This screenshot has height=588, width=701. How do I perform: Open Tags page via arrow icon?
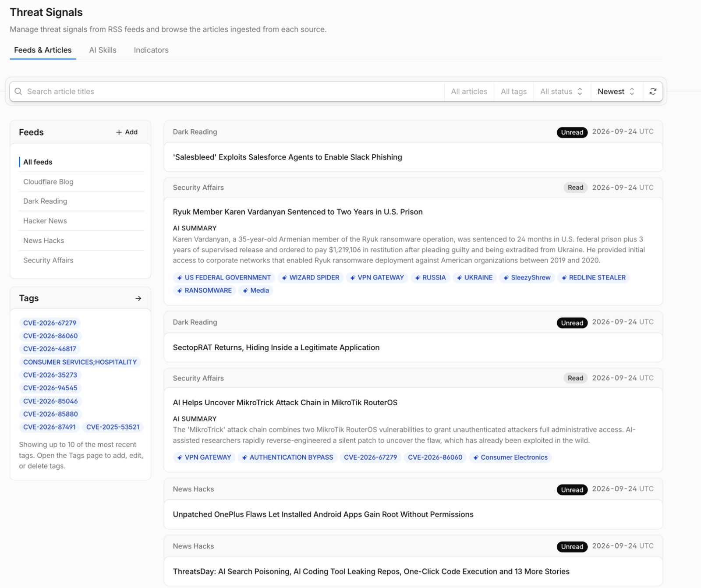coord(138,298)
